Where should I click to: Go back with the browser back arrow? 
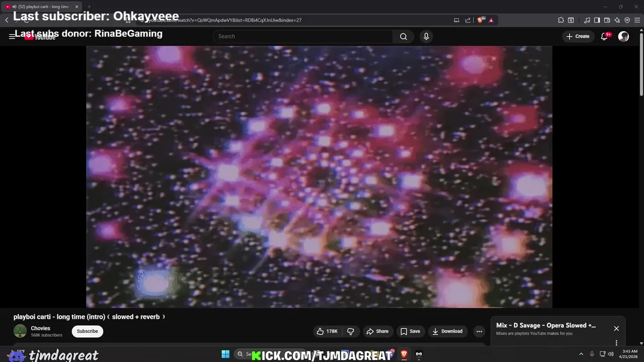7,20
